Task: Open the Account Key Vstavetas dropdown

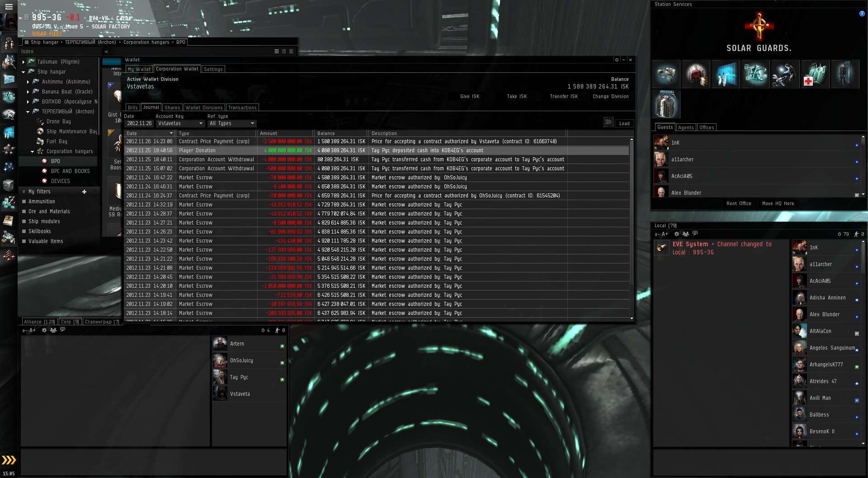Action: click(x=180, y=123)
